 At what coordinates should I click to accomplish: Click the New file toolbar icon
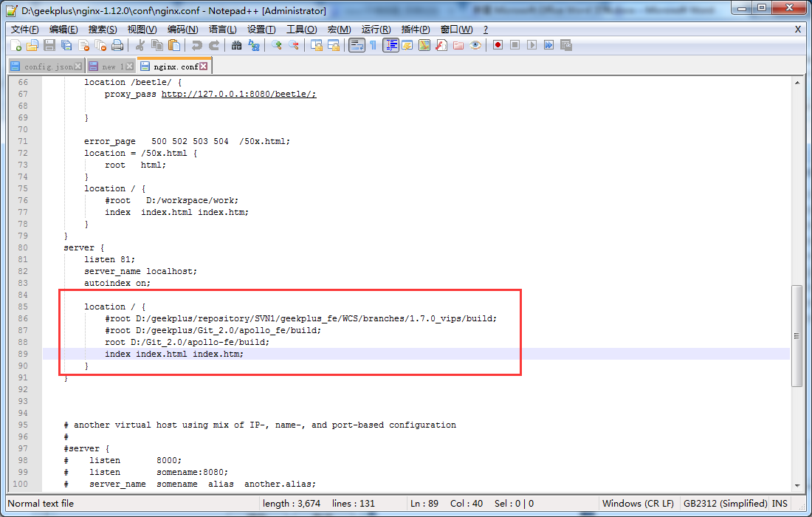click(16, 46)
